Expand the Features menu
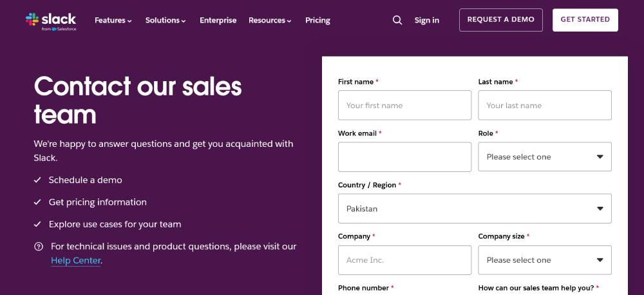 [113, 20]
